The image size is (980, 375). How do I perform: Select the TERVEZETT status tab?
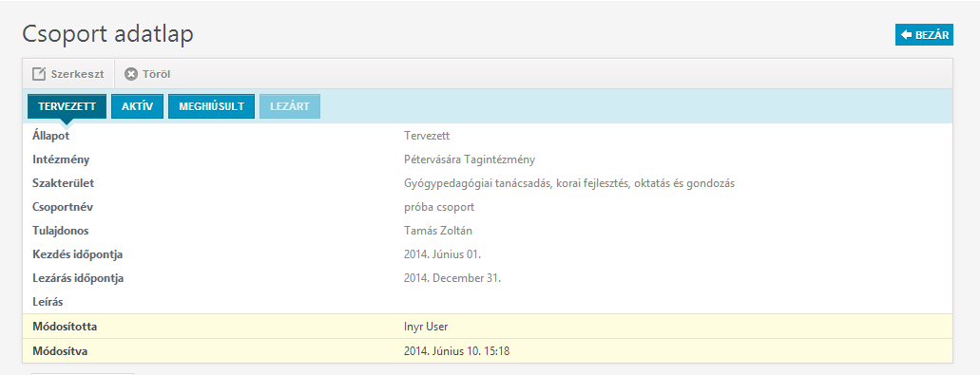point(67,106)
